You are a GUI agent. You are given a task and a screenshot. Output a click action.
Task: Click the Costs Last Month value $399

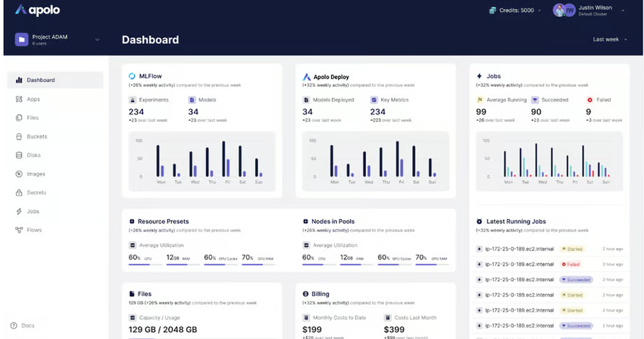(x=394, y=329)
